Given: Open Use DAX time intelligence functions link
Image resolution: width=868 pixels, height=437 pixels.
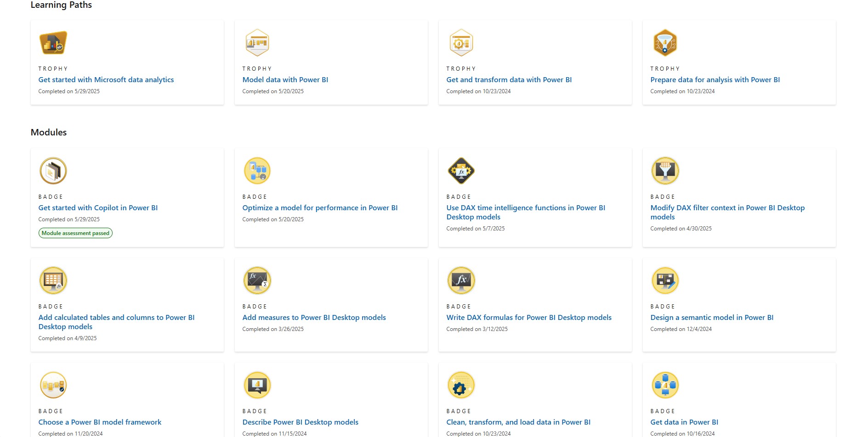Looking at the screenshot, I should [525, 208].
